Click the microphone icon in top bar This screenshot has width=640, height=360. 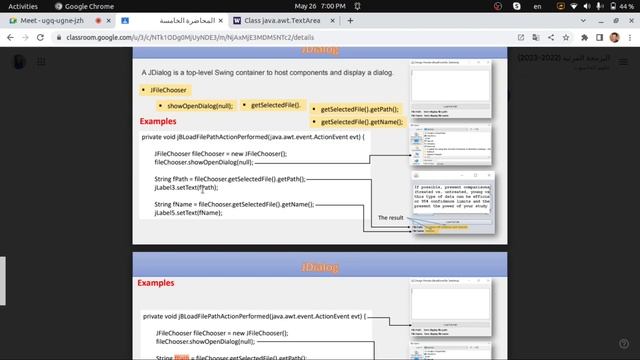pos(600,6)
